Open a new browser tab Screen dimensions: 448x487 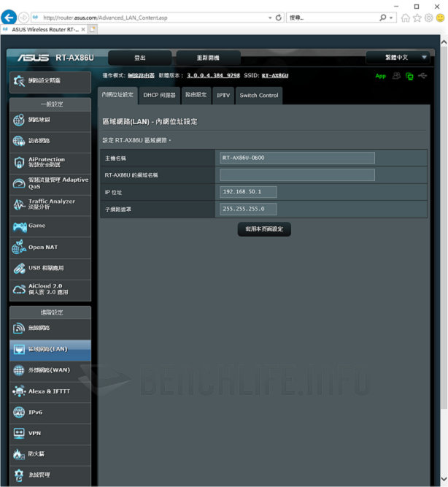(x=93, y=30)
